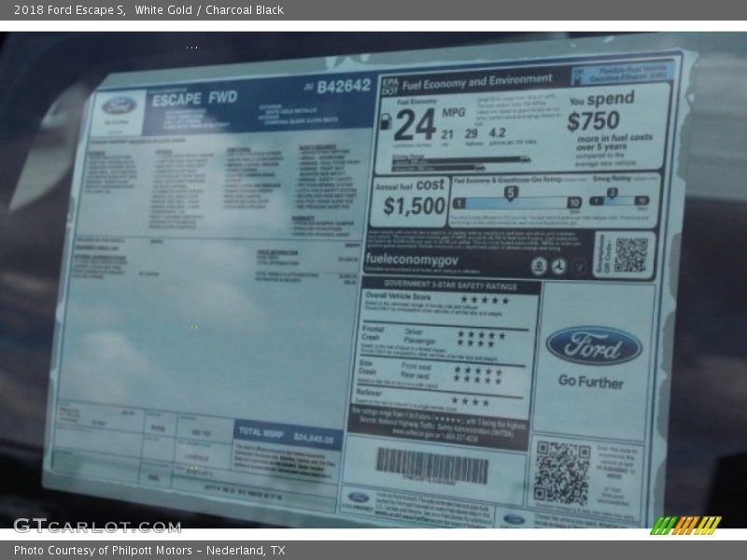Click the black driving range bar under 24 MPG

tap(461, 161)
